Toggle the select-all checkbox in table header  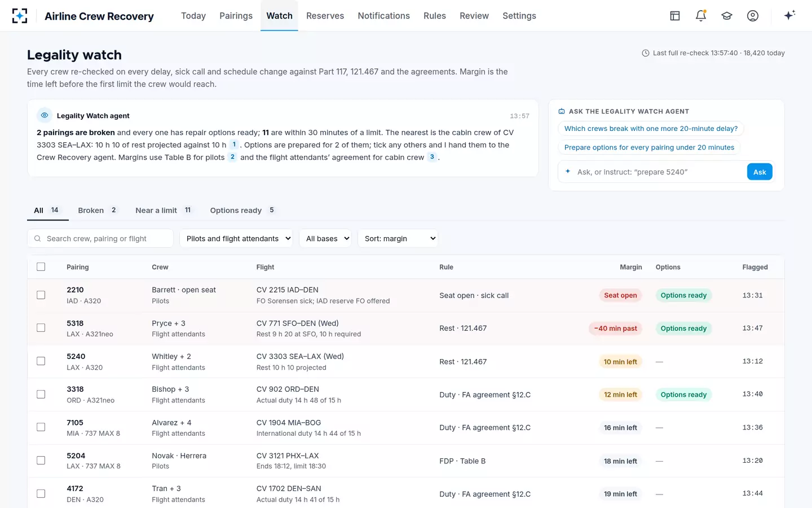(x=41, y=267)
